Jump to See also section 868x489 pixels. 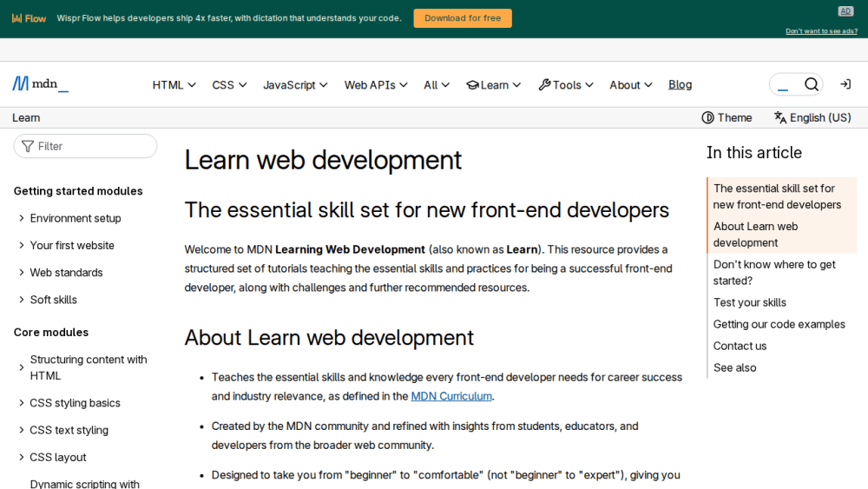pyautogui.click(x=734, y=367)
